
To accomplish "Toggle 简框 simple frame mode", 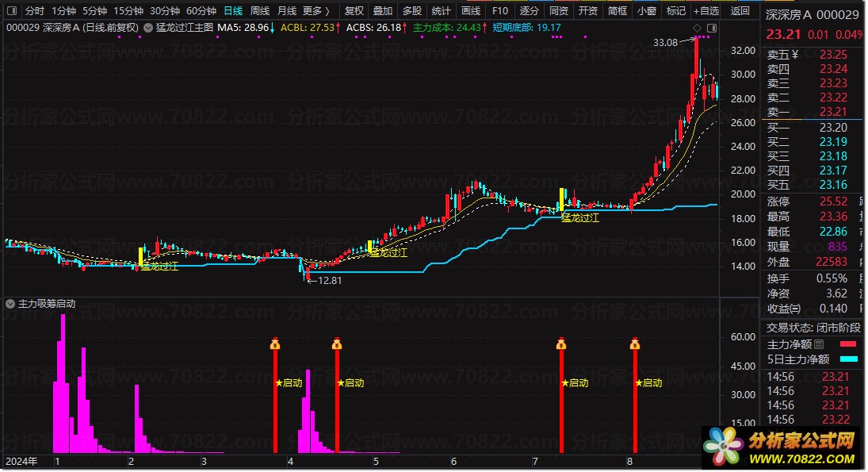I will [x=618, y=10].
